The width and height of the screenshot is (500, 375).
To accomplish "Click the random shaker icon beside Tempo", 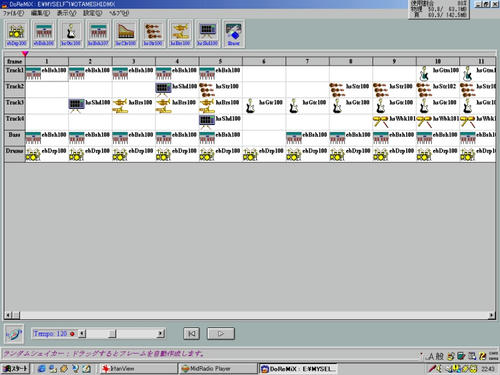I will coord(14,334).
